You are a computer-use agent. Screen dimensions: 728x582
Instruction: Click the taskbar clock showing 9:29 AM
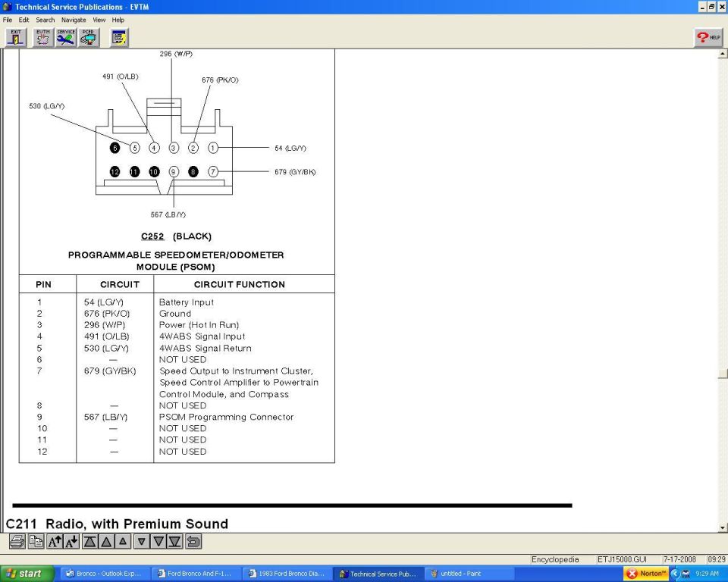pyautogui.click(x=707, y=574)
